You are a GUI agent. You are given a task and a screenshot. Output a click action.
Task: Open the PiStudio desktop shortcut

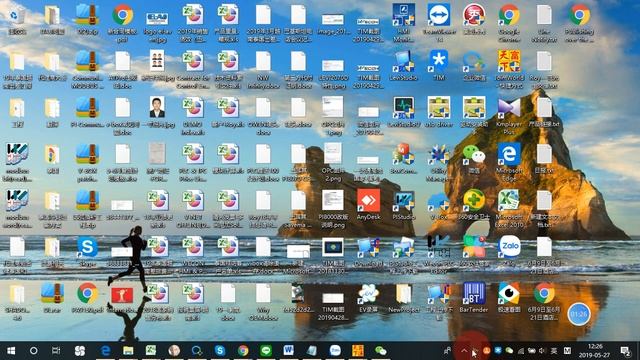[x=404, y=201]
